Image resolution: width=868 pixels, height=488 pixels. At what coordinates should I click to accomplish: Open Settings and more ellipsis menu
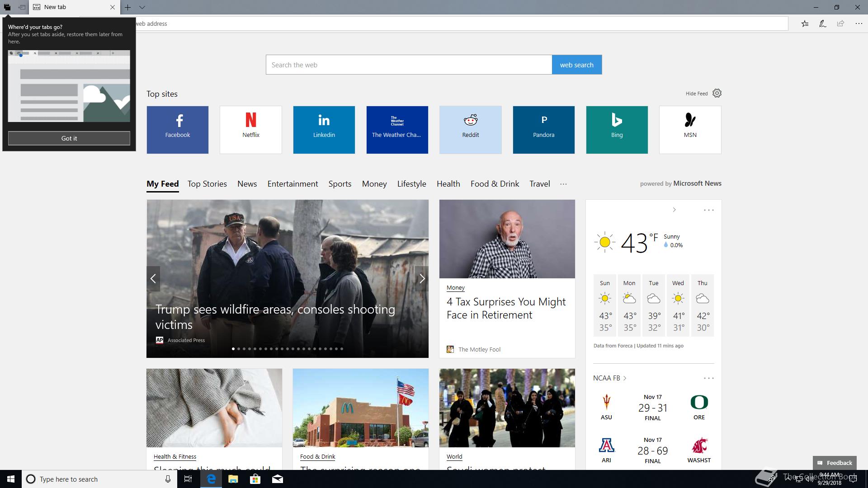coord(859,23)
